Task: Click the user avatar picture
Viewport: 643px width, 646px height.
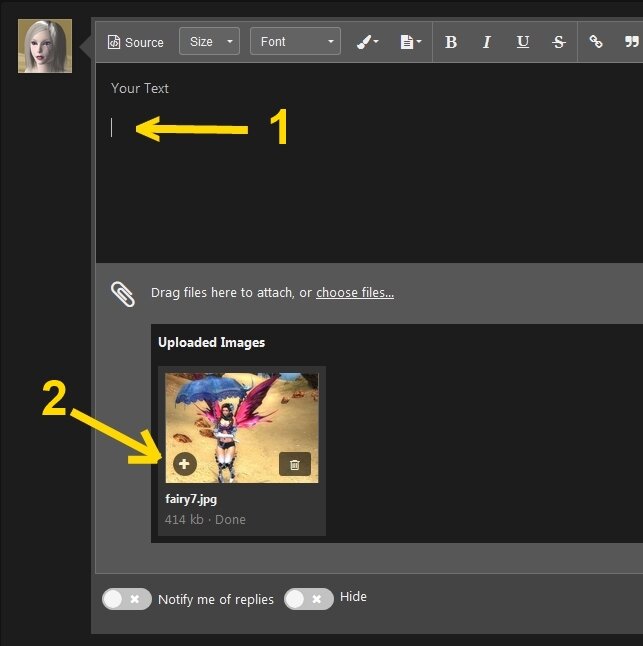Action: click(x=45, y=46)
